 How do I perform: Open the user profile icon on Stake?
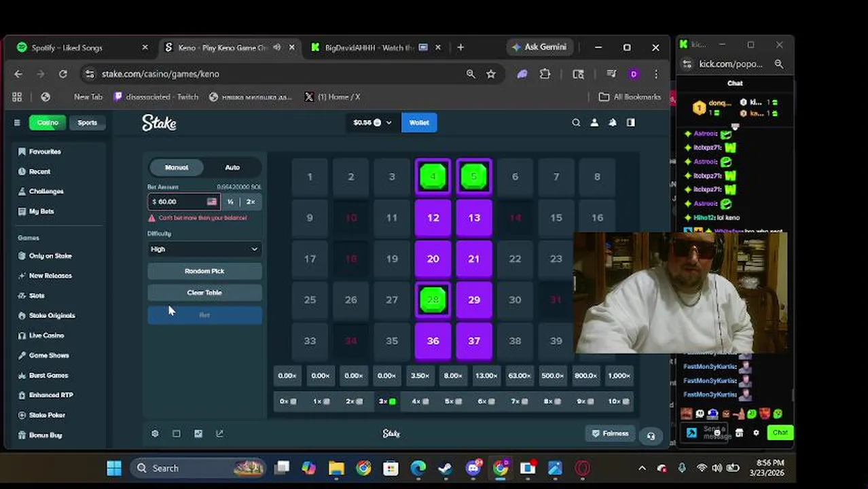[x=594, y=123]
